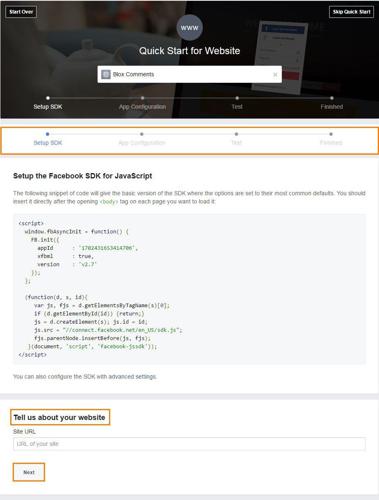The width and height of the screenshot is (379, 500).
Task: Click Test step in white progress bar
Action: tap(236, 143)
